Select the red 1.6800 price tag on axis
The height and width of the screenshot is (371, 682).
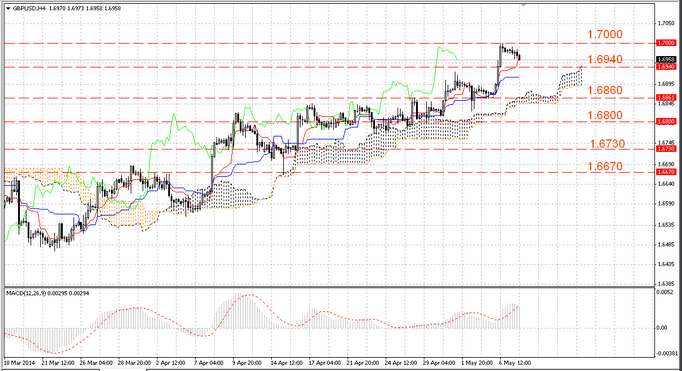(x=666, y=121)
